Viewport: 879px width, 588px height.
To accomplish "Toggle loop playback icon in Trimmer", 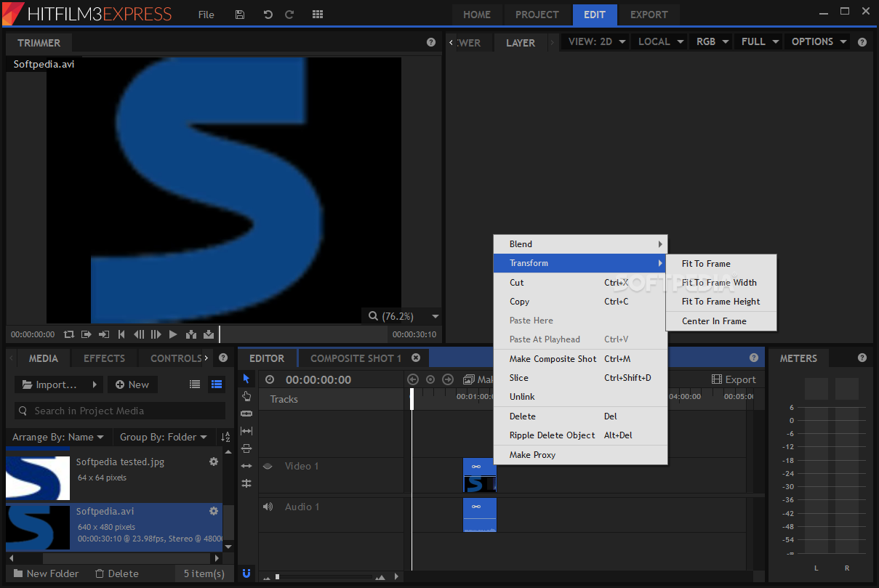I will coord(69,334).
